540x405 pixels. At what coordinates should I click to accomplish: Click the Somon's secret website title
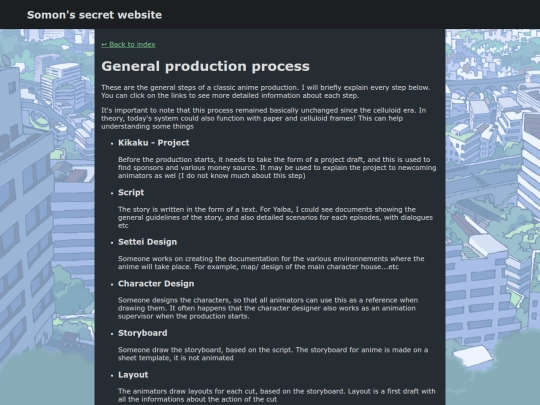pyautogui.click(x=94, y=15)
